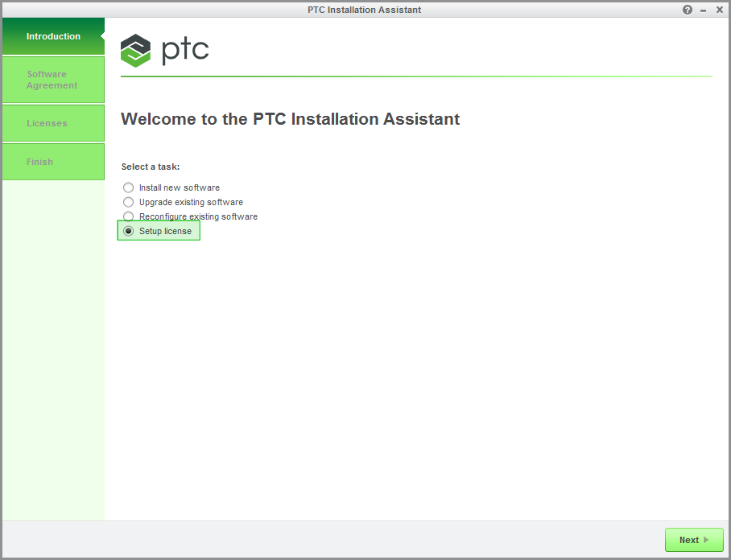Click the PTC logo
The width and height of the screenshot is (731, 560).
pyautogui.click(x=164, y=51)
